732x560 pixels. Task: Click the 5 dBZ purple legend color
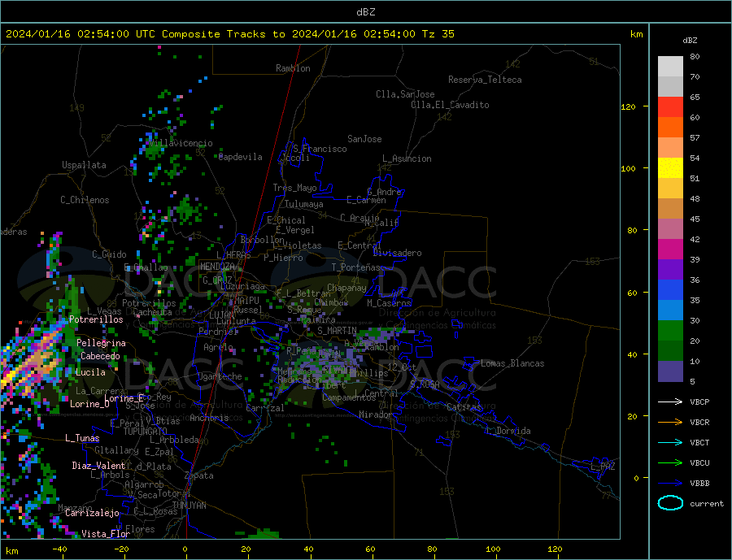click(x=670, y=371)
